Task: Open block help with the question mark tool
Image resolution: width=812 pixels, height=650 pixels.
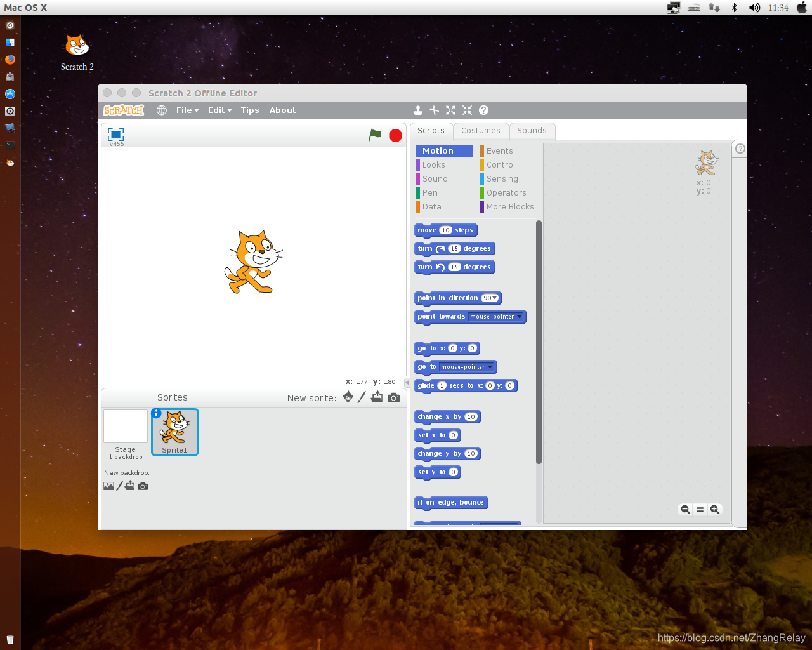Action: [x=483, y=110]
